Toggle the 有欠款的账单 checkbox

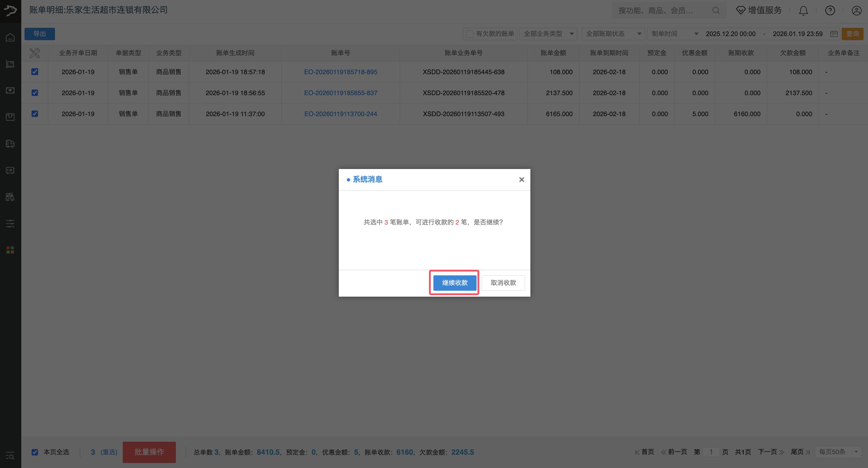point(469,34)
